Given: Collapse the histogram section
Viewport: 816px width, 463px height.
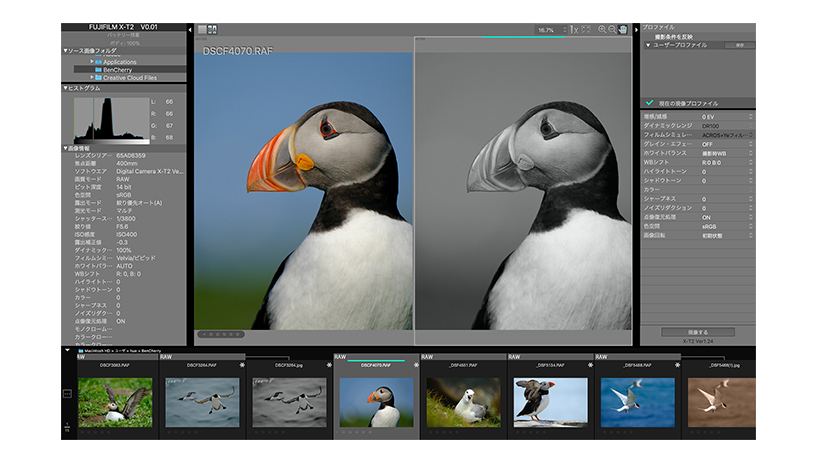Looking at the screenshot, I should click(66, 88).
